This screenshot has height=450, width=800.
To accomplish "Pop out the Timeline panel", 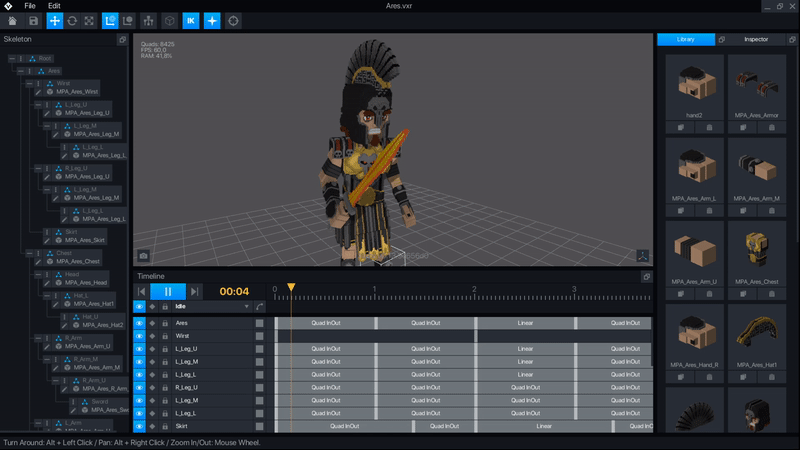I will click(x=646, y=277).
